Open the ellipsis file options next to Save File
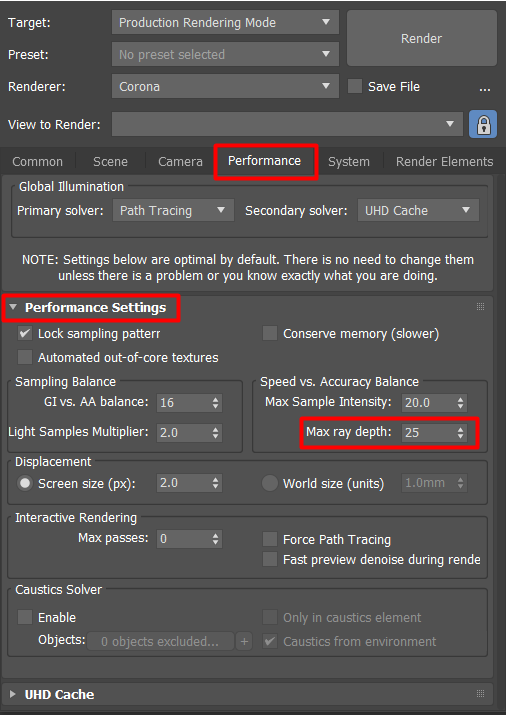Viewport: 506px width, 715px height. click(x=485, y=87)
